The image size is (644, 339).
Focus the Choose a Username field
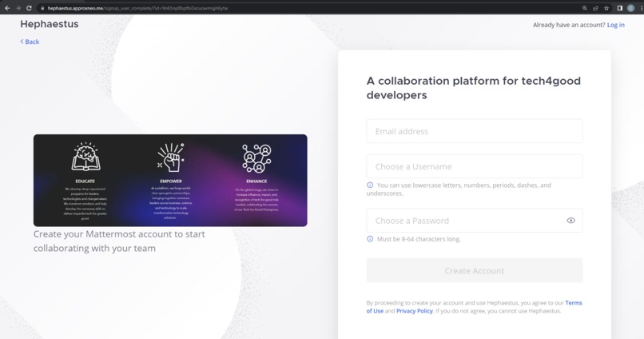click(475, 166)
